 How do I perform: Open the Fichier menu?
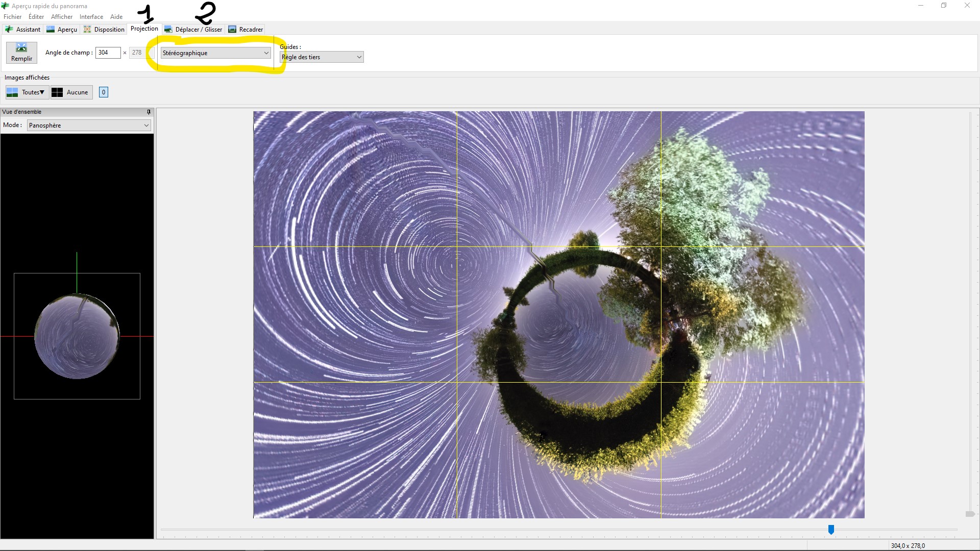[x=12, y=17]
